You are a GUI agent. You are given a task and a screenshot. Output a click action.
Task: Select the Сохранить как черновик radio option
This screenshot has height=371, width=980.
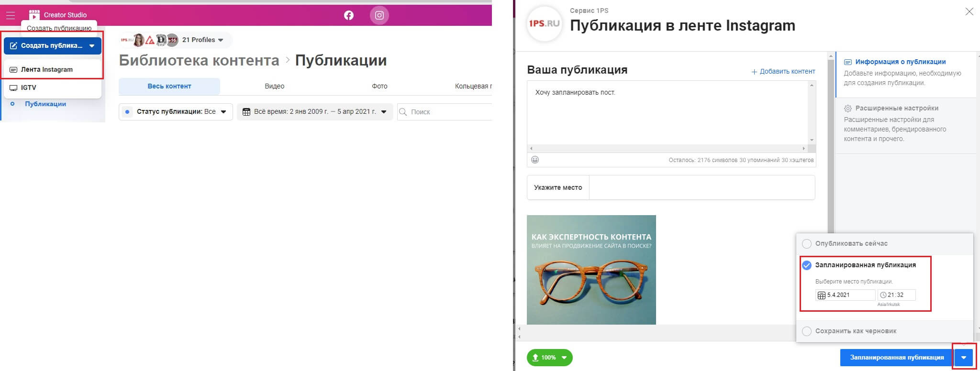coord(807,331)
